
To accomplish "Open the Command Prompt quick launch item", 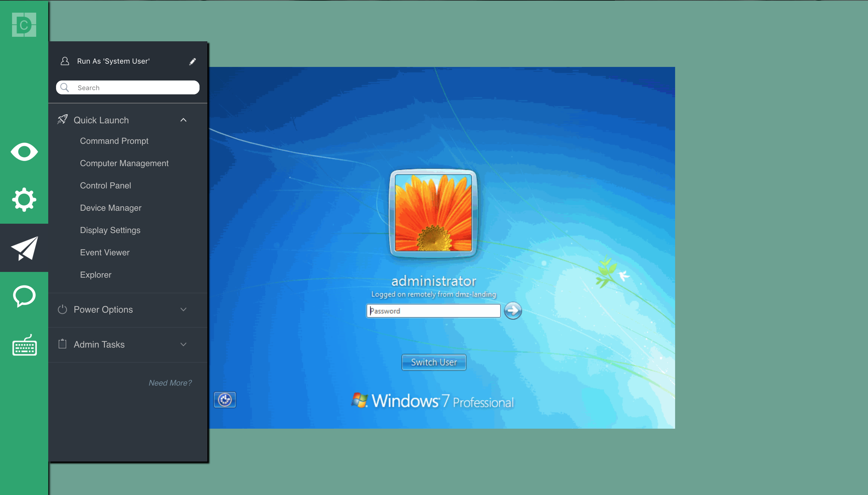I will (x=115, y=141).
